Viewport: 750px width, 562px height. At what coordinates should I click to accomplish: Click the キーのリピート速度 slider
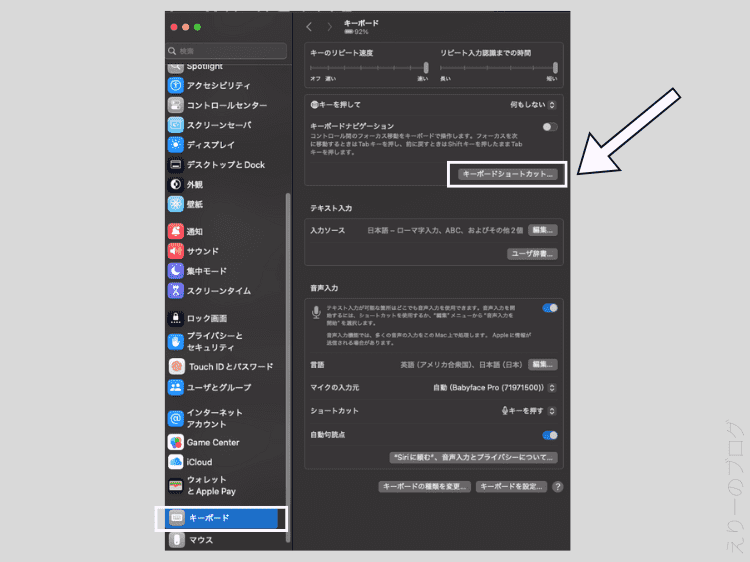tap(369, 67)
